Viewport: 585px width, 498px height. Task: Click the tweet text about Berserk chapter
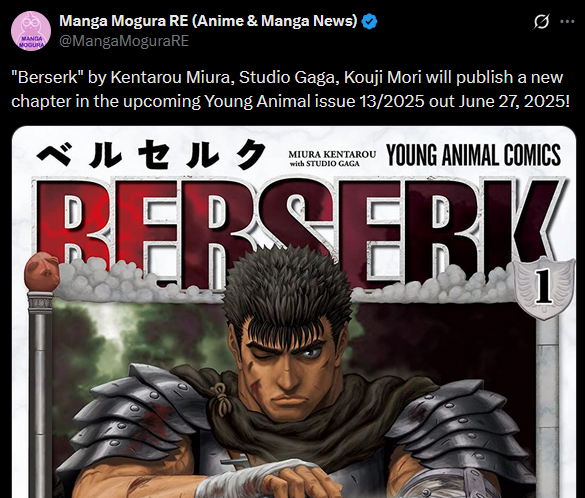pyautogui.click(x=291, y=89)
